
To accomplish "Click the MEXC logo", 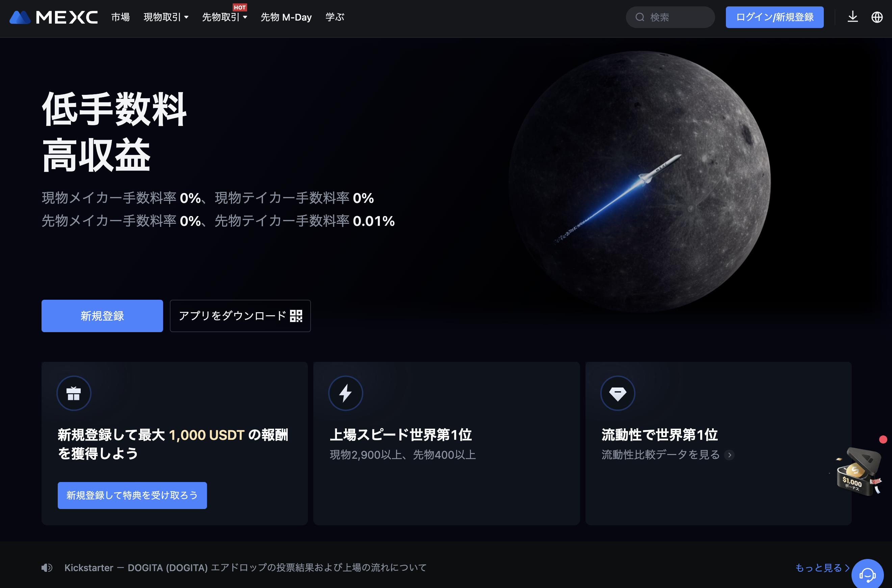I will point(53,17).
